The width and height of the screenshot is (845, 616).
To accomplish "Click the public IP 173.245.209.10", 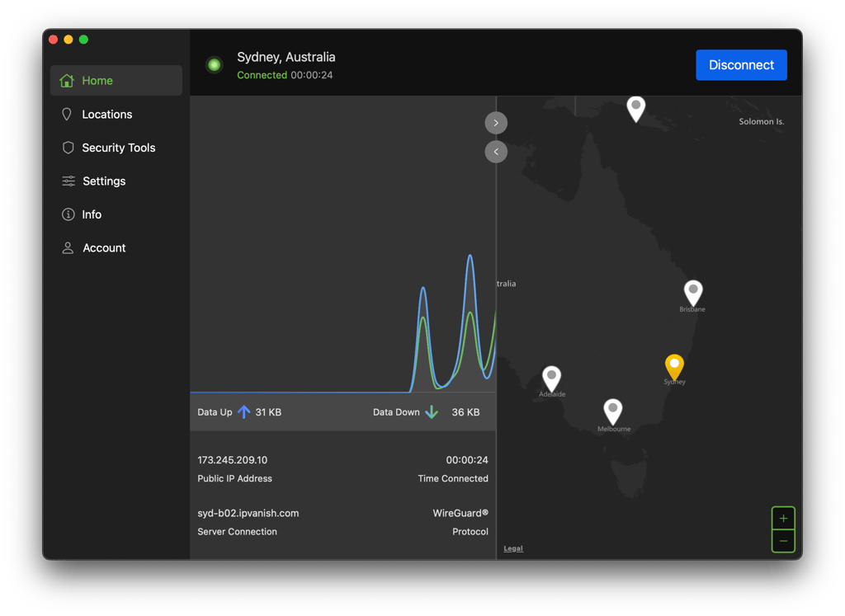I will coord(232,460).
